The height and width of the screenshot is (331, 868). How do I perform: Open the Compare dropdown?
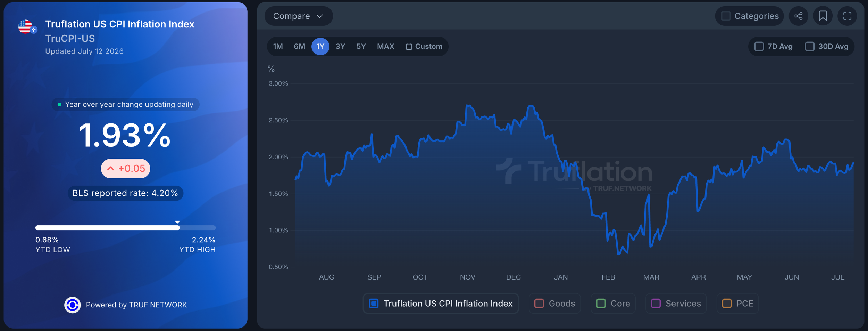(x=299, y=16)
